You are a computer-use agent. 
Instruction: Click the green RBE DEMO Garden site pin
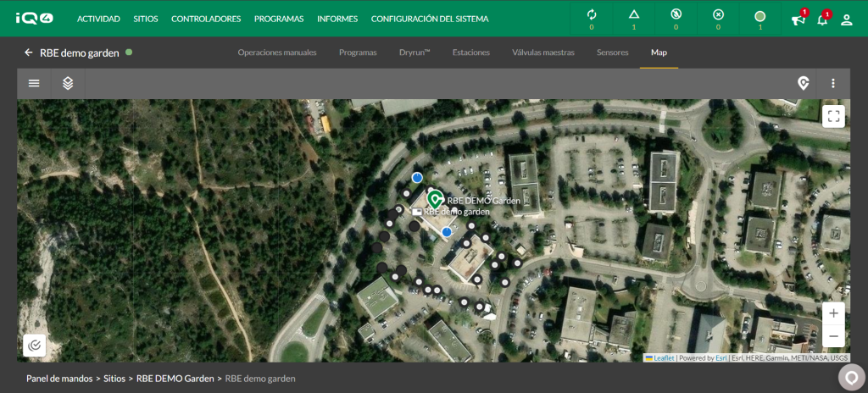pyautogui.click(x=436, y=200)
